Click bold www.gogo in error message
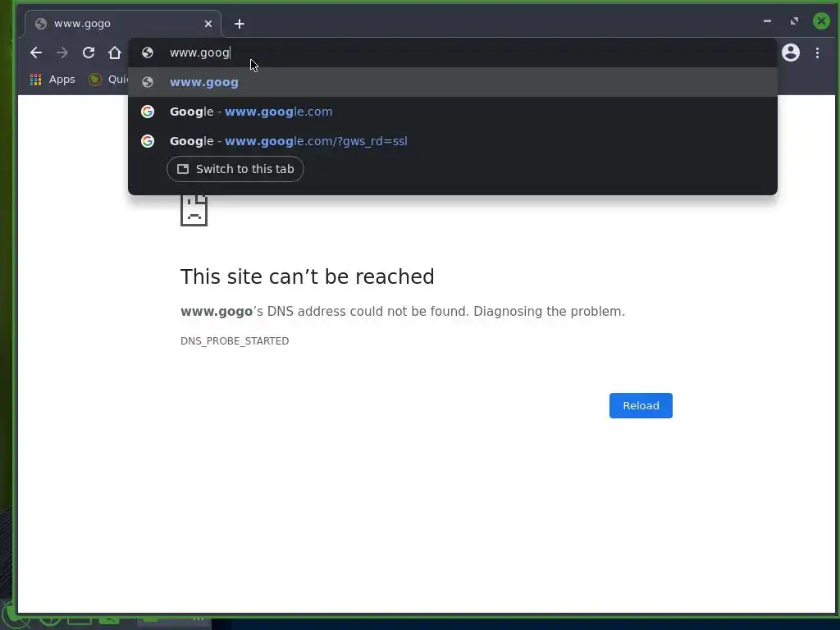 (217, 311)
